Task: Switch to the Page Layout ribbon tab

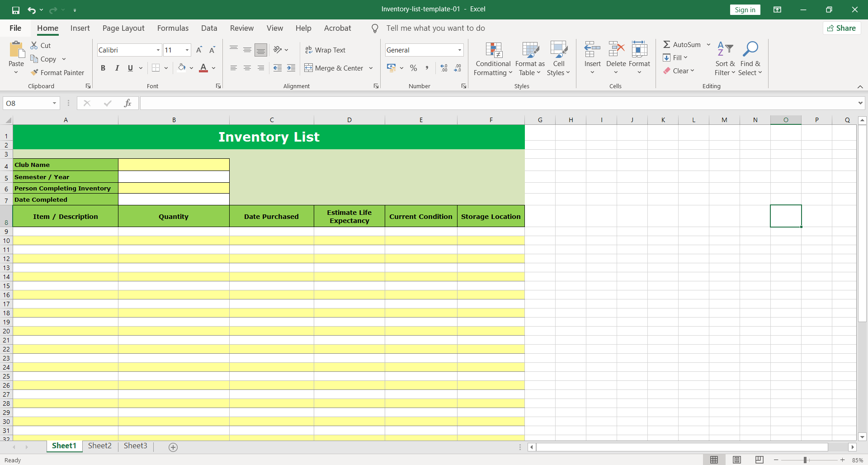Action: click(x=123, y=28)
